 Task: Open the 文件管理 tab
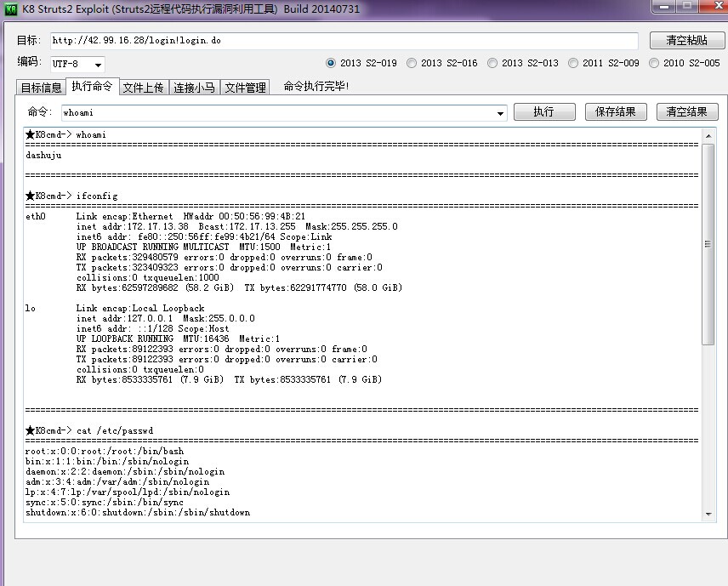tap(245, 88)
